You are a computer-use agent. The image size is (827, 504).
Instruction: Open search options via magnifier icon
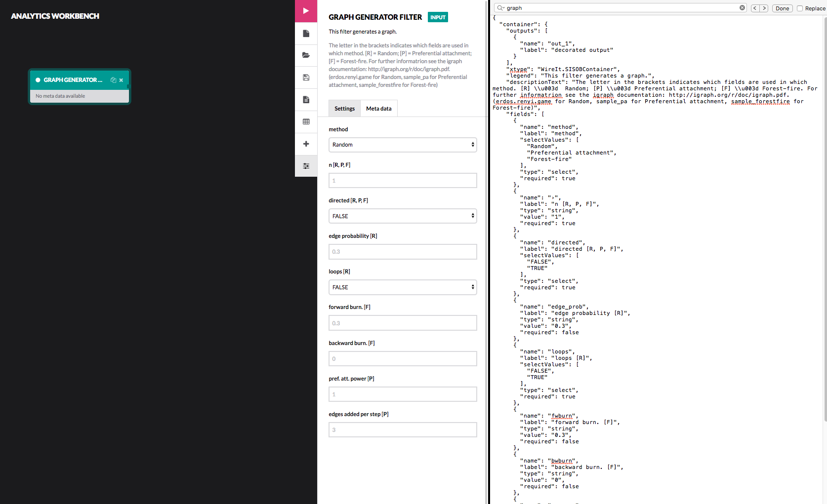[501, 8]
